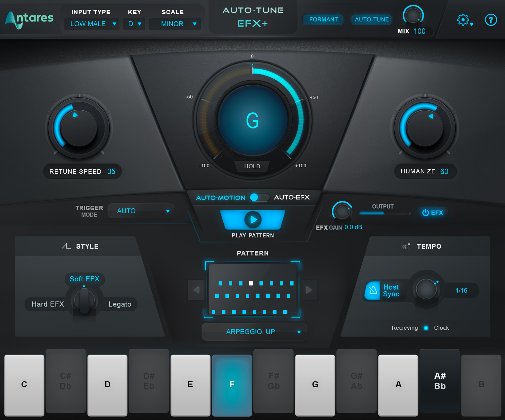The image size is (505, 420).
Task: Select the Hard EFX style
Action: click(48, 304)
